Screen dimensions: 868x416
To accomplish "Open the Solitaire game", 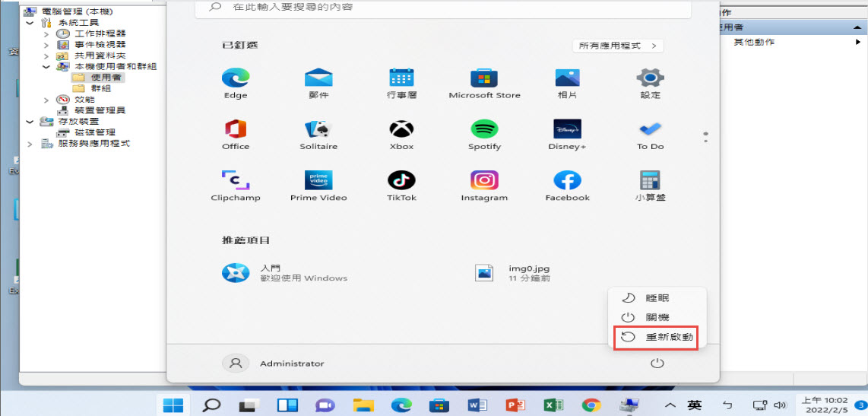I will (x=318, y=135).
